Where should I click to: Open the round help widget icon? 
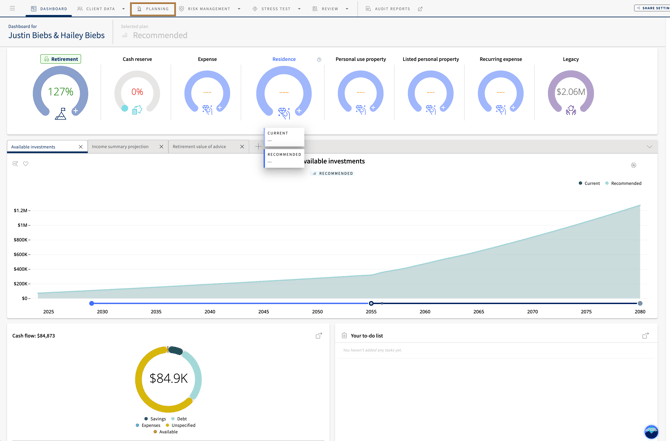[651, 432]
